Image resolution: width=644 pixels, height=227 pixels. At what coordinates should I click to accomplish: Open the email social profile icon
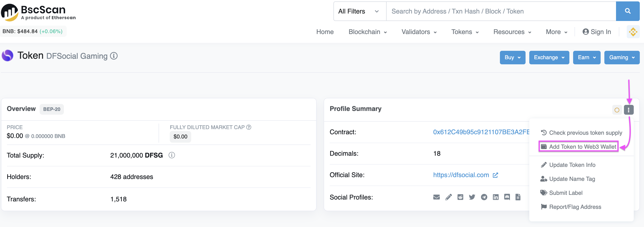pyautogui.click(x=436, y=197)
